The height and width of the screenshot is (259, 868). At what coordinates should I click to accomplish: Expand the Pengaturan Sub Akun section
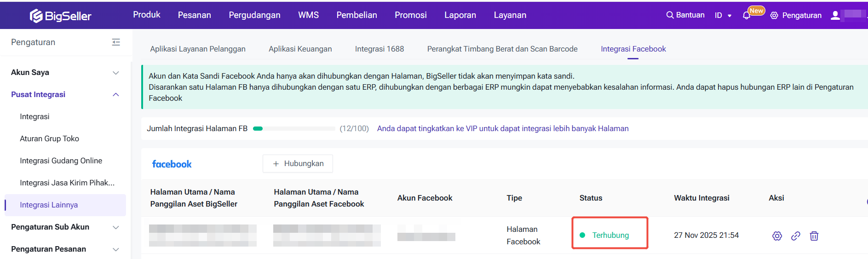116,227
